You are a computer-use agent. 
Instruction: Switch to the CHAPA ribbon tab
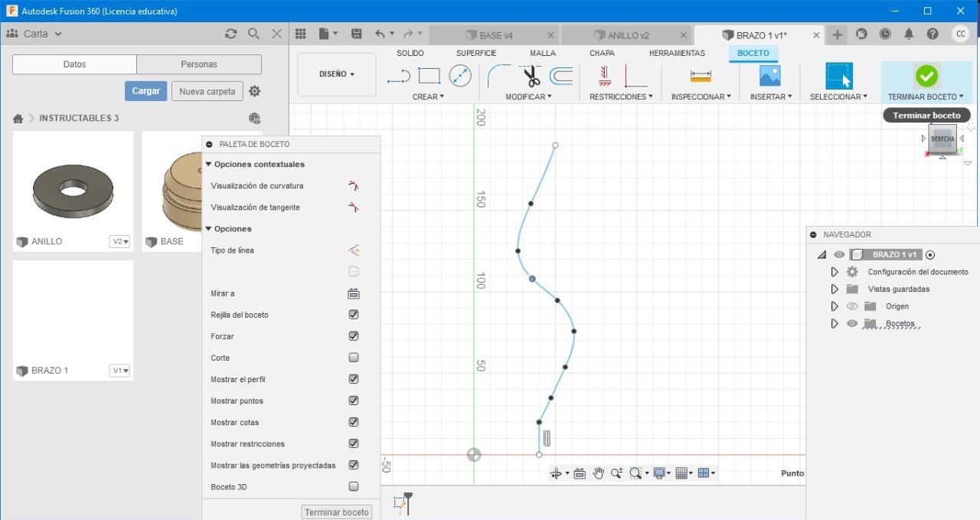[x=602, y=53]
